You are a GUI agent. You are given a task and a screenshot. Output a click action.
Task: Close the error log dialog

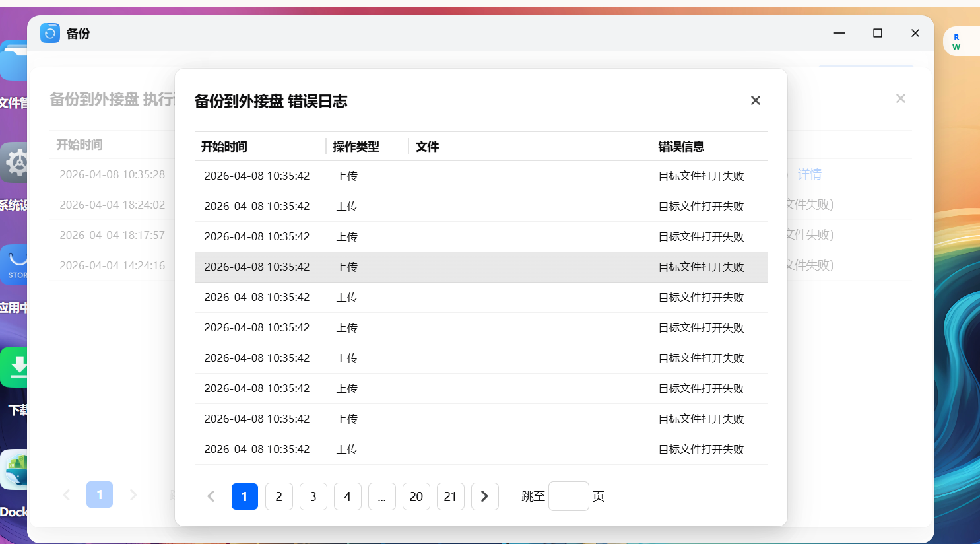755,100
